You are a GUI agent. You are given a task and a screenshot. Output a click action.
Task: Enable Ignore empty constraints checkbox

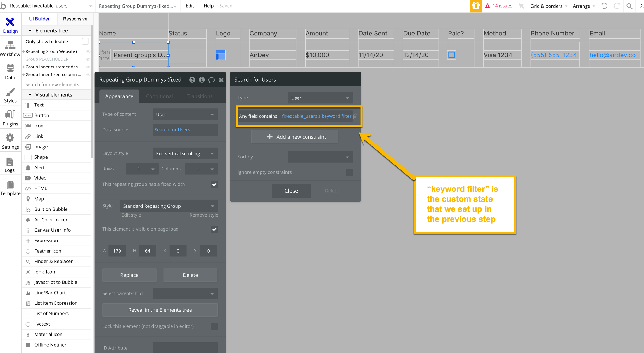tap(349, 172)
